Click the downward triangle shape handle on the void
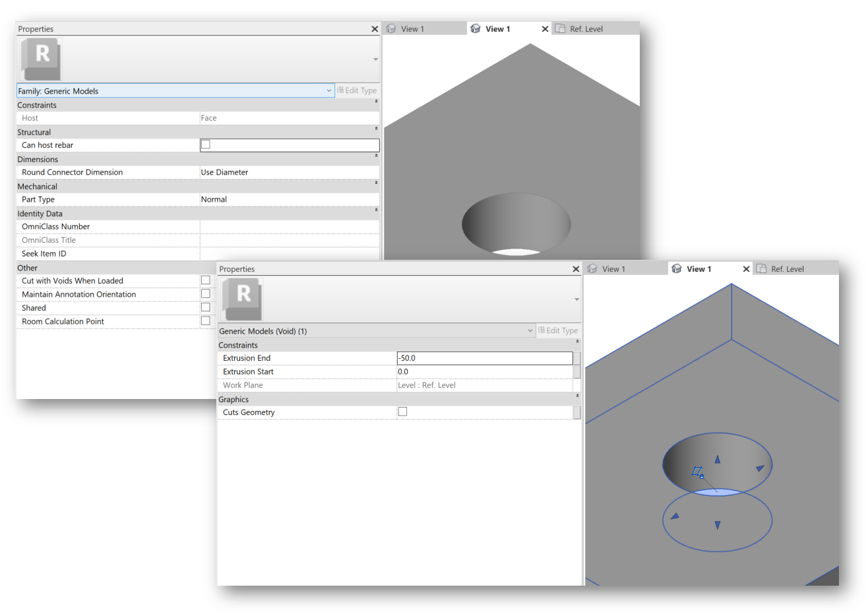This screenshot has height=616, width=866. [718, 524]
